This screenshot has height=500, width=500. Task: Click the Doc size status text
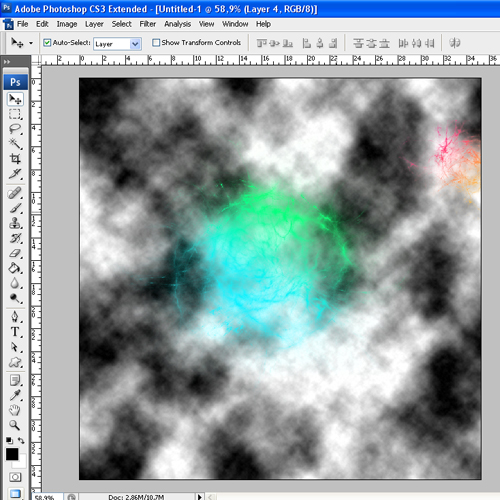point(136,497)
